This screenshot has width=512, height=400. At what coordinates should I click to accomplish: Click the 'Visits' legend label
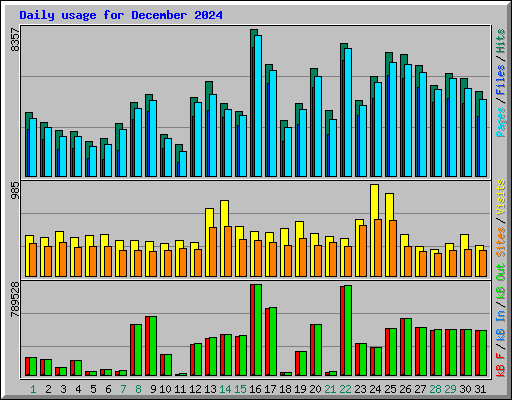coord(500,197)
